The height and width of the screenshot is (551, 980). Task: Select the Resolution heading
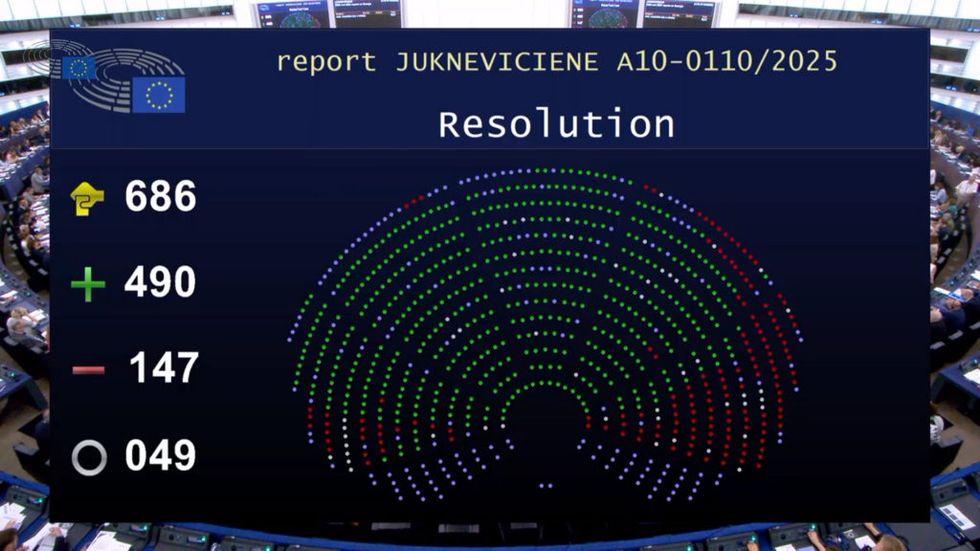556,124
